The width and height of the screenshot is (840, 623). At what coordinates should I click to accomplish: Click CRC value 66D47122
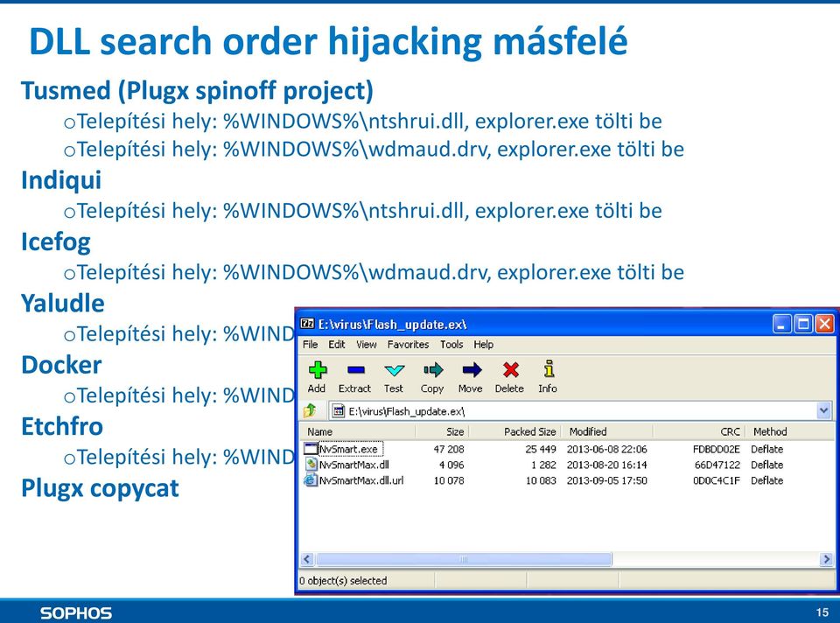(x=717, y=465)
